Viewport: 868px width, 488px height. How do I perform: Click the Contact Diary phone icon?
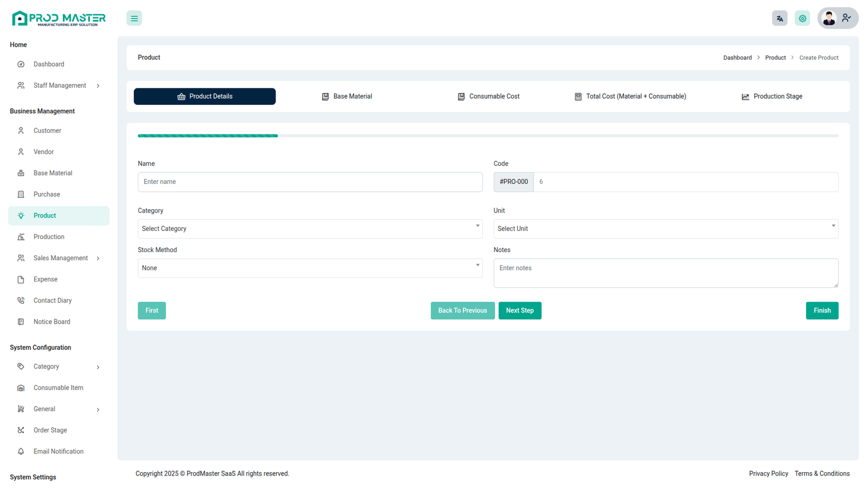pos(21,300)
